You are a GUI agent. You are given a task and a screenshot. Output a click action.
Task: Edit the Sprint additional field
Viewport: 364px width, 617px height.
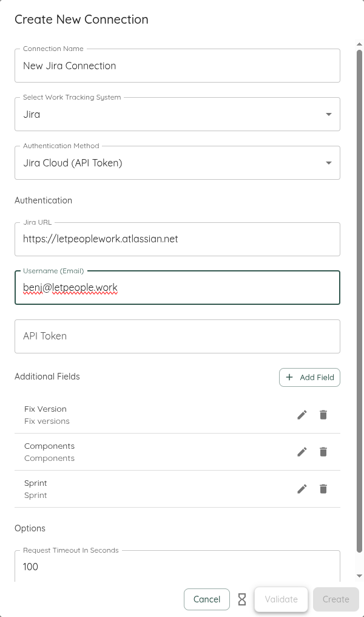(x=302, y=489)
